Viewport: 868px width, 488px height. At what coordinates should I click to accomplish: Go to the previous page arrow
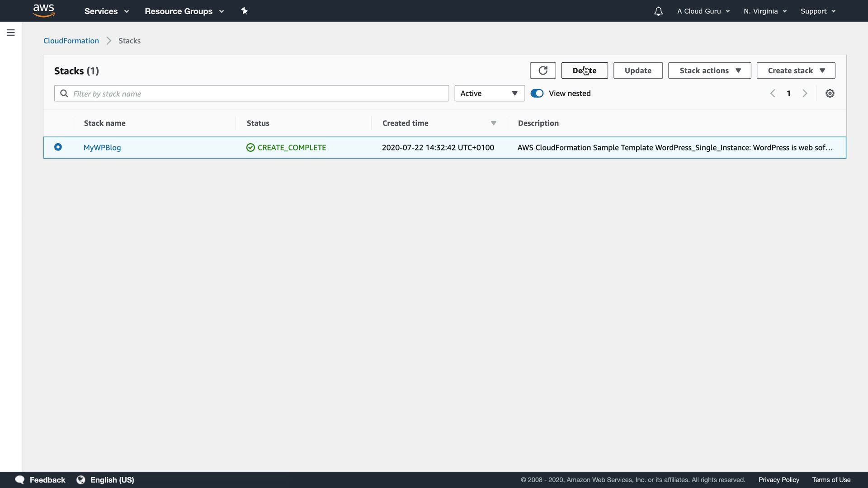tap(773, 94)
